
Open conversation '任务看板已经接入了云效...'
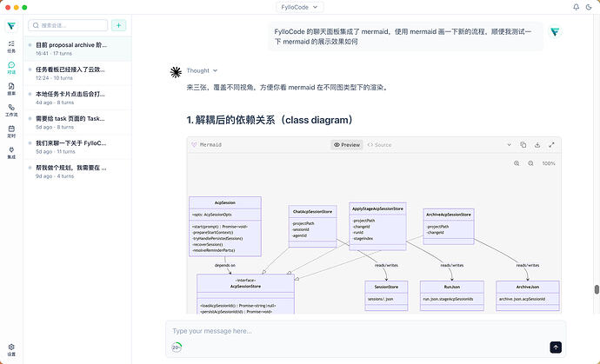77,73
